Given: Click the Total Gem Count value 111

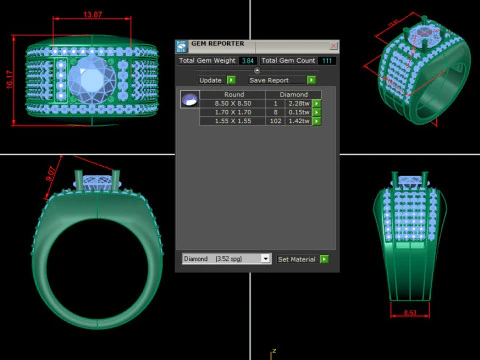Looking at the screenshot, I should [x=327, y=61].
